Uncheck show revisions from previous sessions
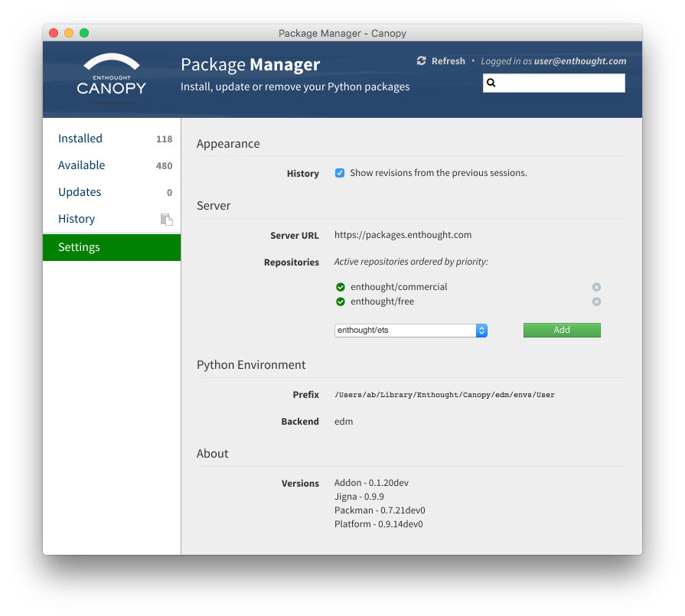685x616 pixels. pyautogui.click(x=340, y=173)
